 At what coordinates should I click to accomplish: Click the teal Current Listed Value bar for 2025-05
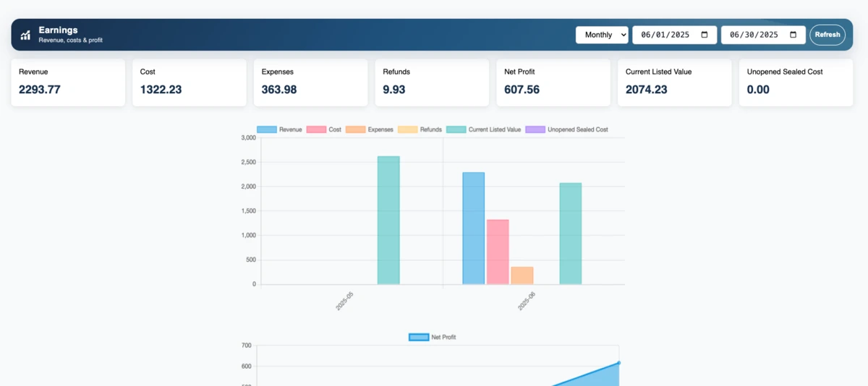(388, 220)
